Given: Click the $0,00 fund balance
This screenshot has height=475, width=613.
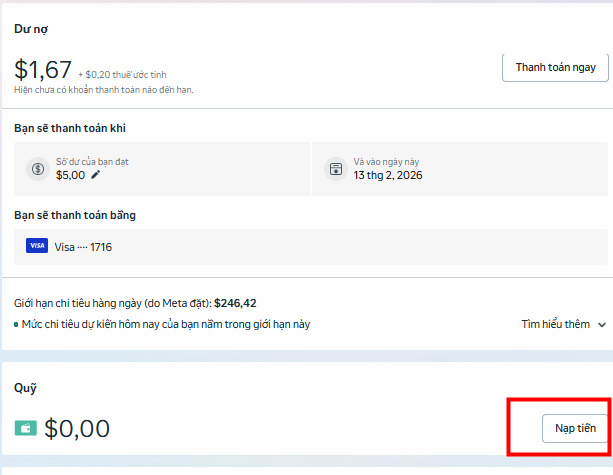Looking at the screenshot, I should 76,429.
